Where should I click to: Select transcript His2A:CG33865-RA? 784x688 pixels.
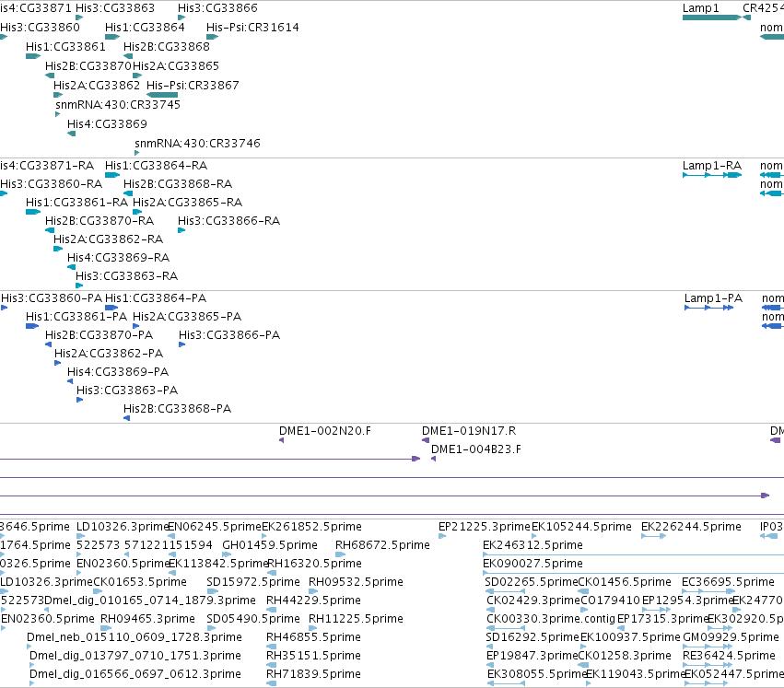click(188, 203)
